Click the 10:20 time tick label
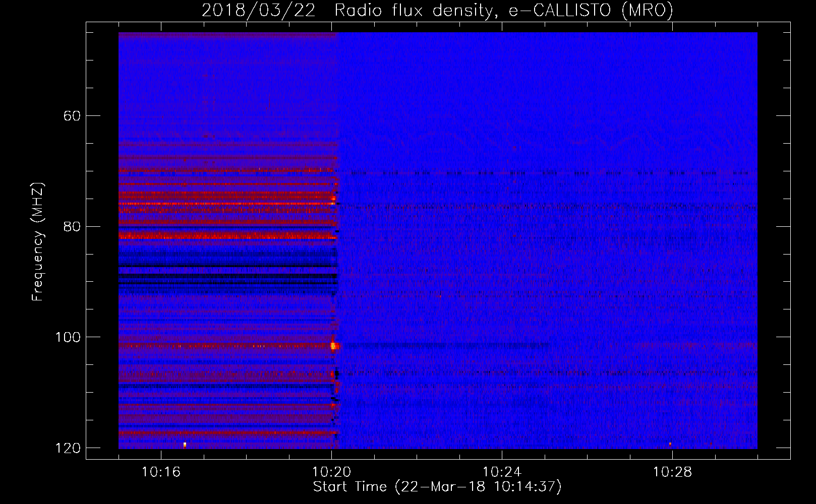Screen dimensions: 816x504 click(331, 472)
